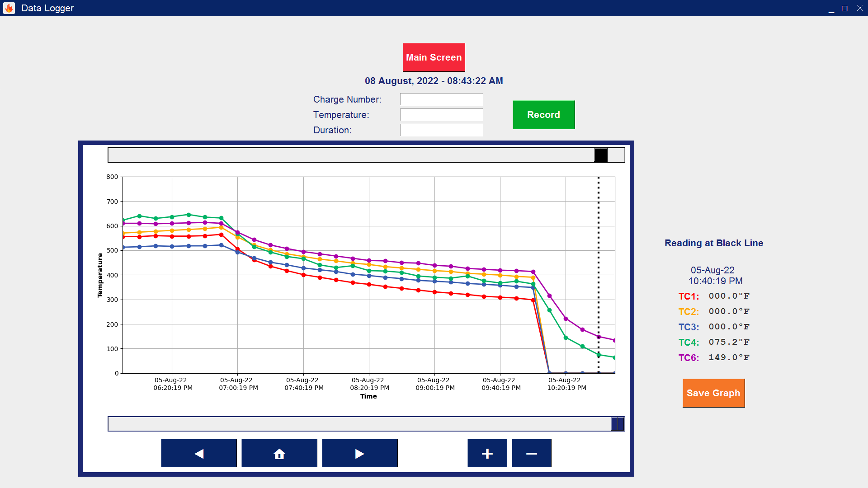Click the Temperature entry box
Image resolution: width=868 pixels, height=488 pixels.
pyautogui.click(x=441, y=115)
